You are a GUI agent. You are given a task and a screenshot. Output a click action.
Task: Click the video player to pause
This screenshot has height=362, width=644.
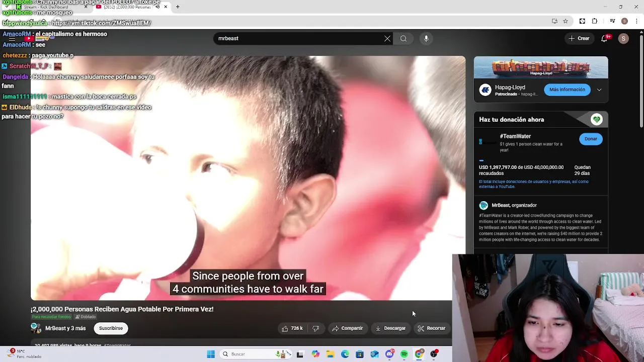click(248, 178)
